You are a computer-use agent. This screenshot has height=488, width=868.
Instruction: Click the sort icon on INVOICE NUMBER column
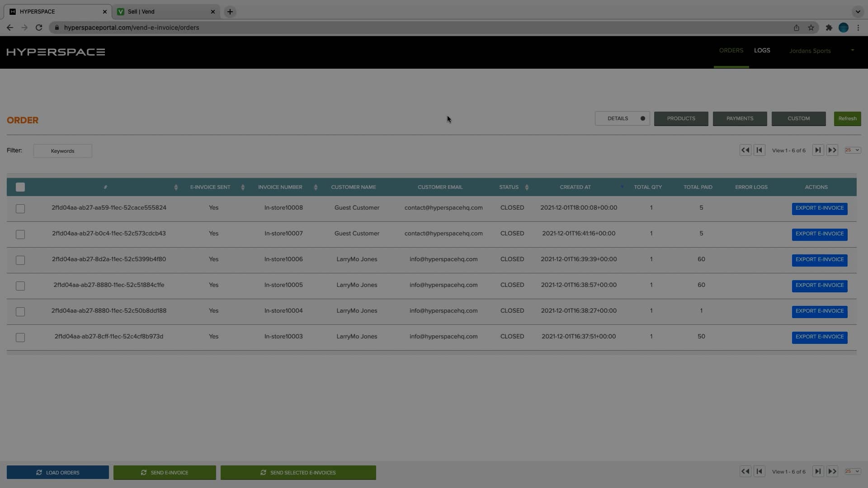click(x=316, y=187)
